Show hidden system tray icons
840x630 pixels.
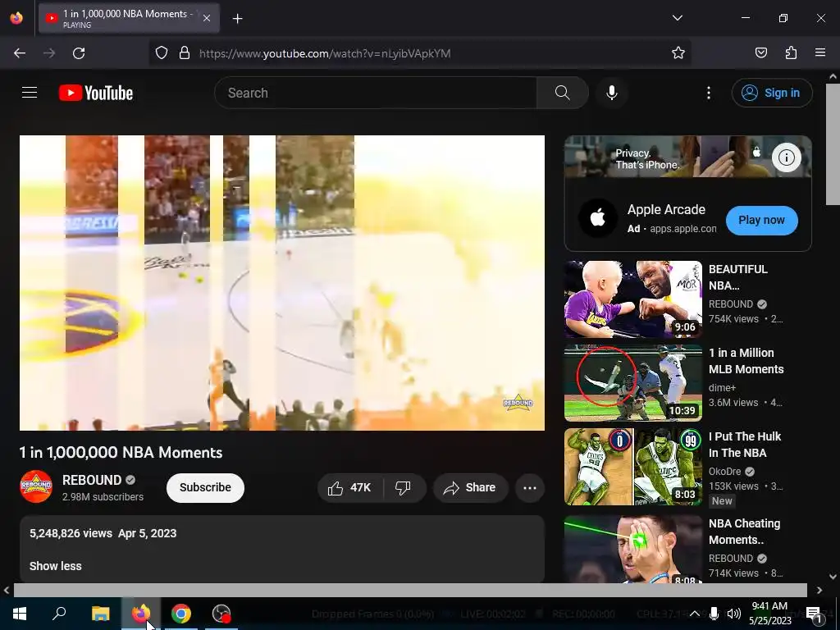pos(694,614)
